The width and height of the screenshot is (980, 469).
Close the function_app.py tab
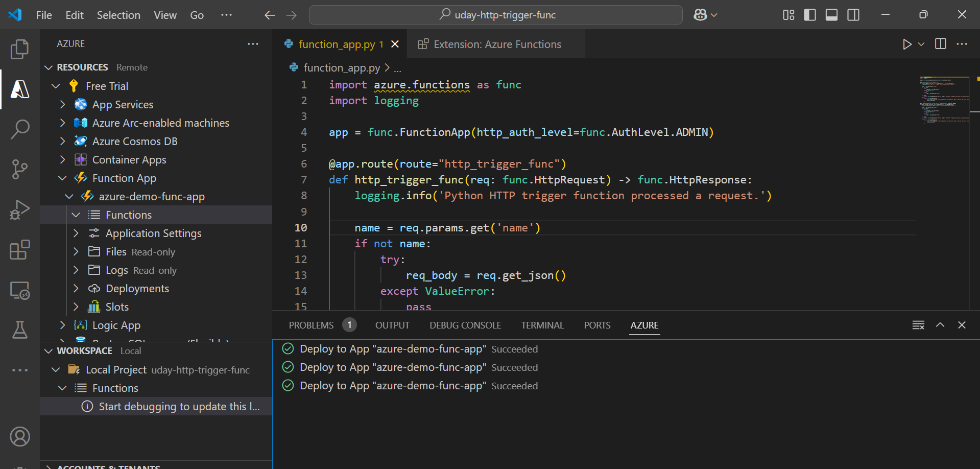395,44
